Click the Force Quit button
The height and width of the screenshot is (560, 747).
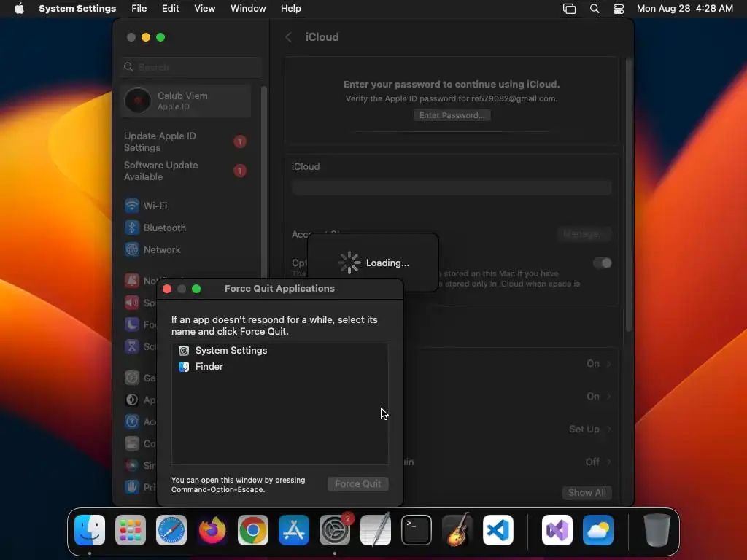click(x=357, y=484)
